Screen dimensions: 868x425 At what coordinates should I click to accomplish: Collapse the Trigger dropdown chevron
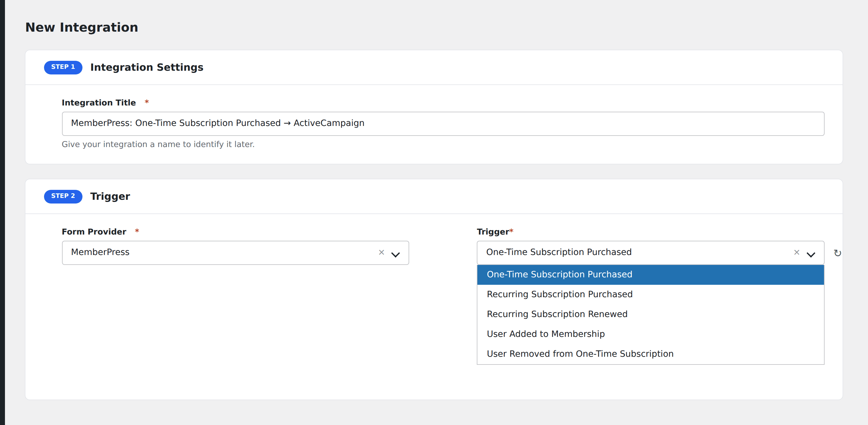[810, 254]
